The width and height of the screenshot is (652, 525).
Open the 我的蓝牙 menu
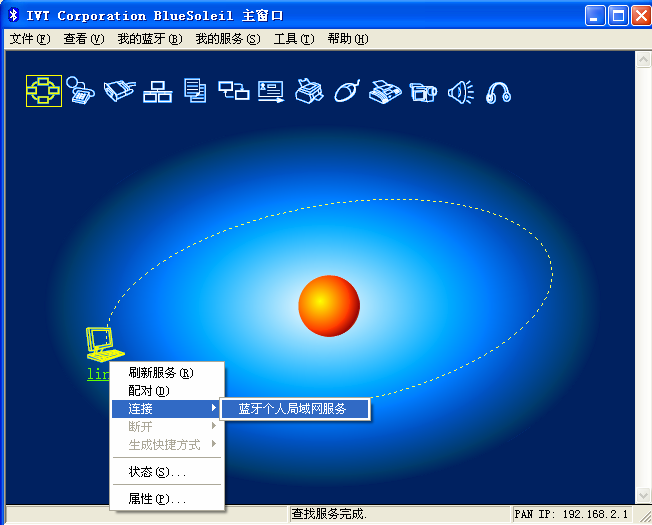150,39
